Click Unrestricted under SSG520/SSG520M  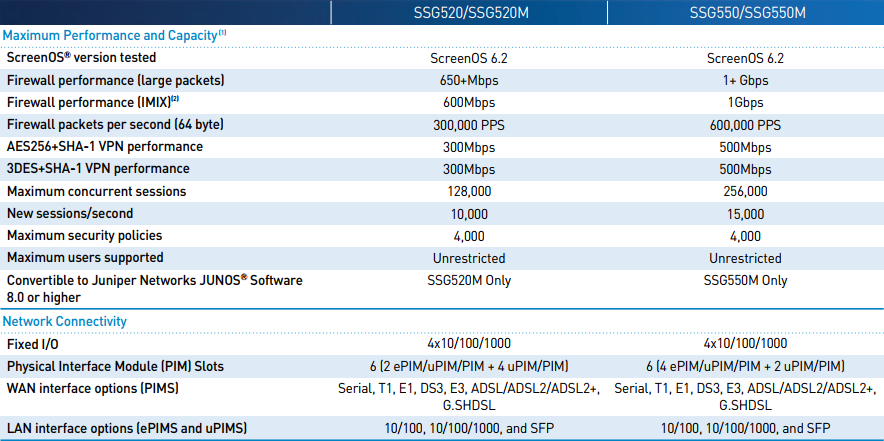pos(469,258)
